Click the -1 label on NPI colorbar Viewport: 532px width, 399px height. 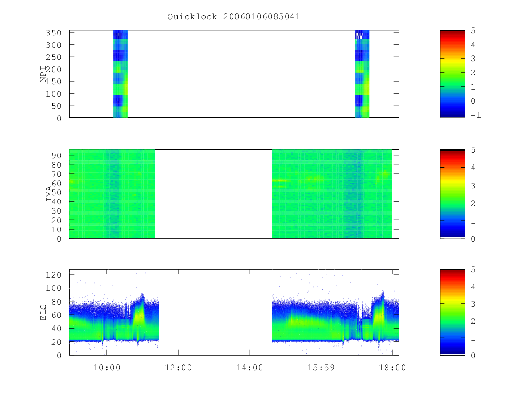pyautogui.click(x=476, y=115)
